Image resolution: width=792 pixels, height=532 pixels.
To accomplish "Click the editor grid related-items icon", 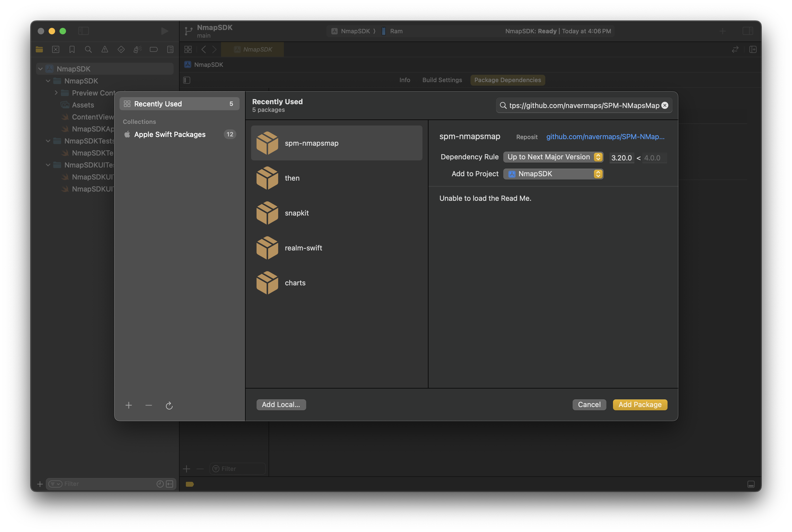I will pos(188,50).
